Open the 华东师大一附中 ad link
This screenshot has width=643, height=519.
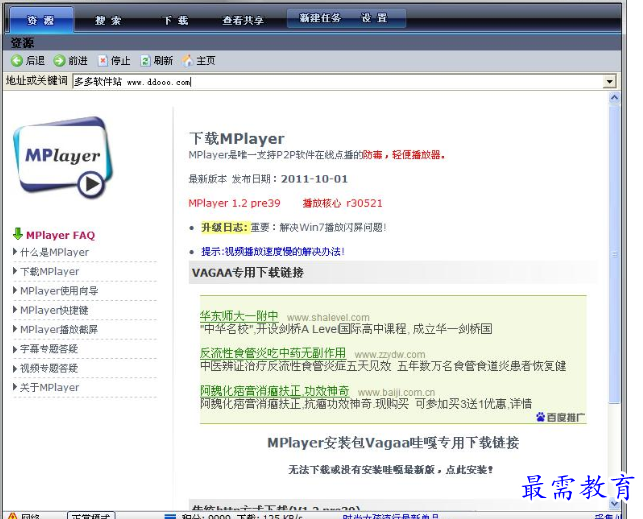pos(239,316)
